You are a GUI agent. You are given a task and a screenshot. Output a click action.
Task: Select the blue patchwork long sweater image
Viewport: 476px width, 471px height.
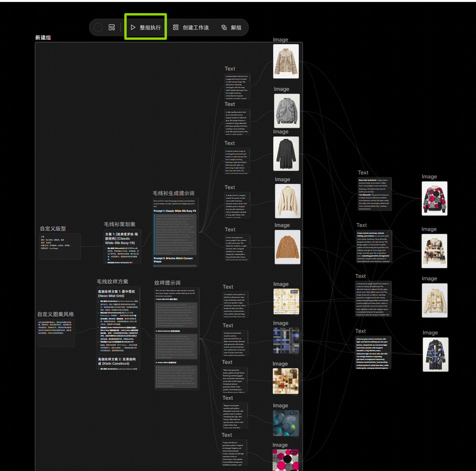(x=435, y=354)
